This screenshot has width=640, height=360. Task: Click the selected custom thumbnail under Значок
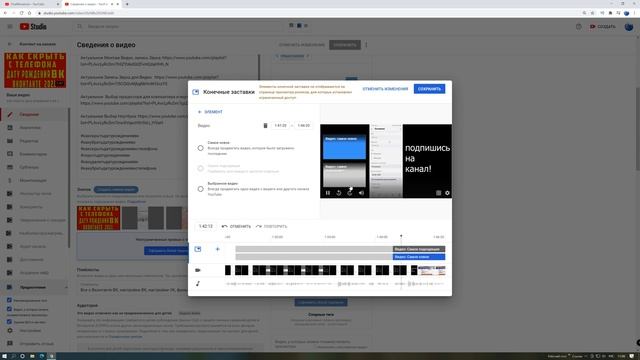pyautogui.click(x=98, y=218)
